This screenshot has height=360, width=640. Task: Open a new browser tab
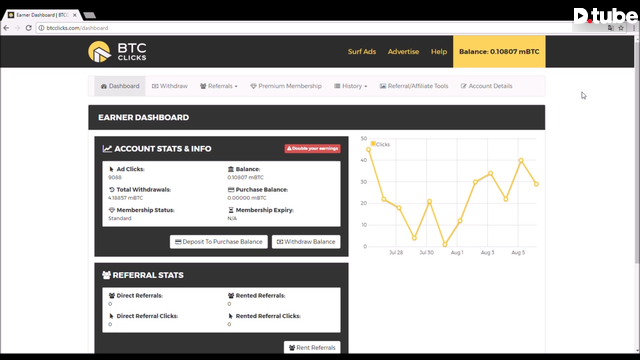point(90,15)
